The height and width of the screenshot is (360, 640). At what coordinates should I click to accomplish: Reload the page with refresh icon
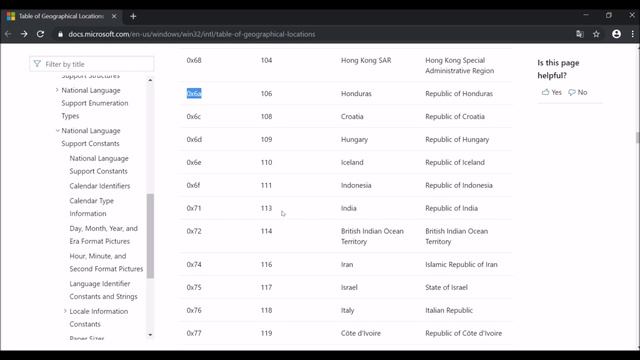(40, 34)
